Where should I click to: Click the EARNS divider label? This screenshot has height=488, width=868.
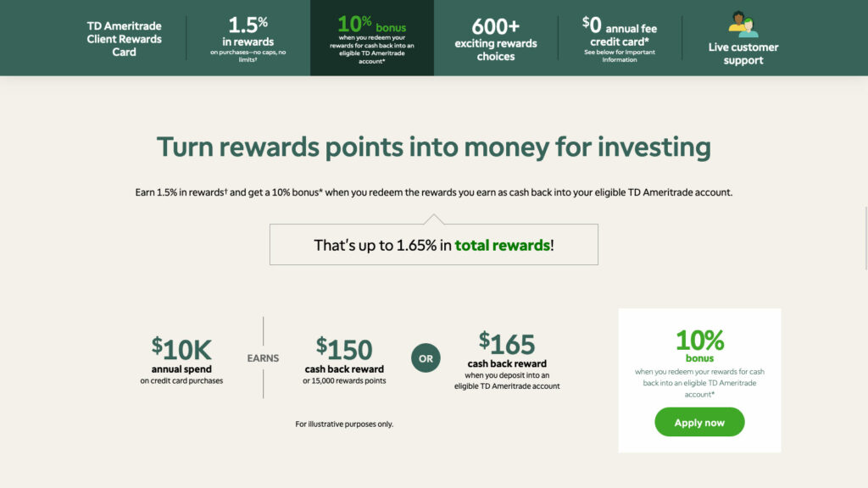click(x=263, y=358)
